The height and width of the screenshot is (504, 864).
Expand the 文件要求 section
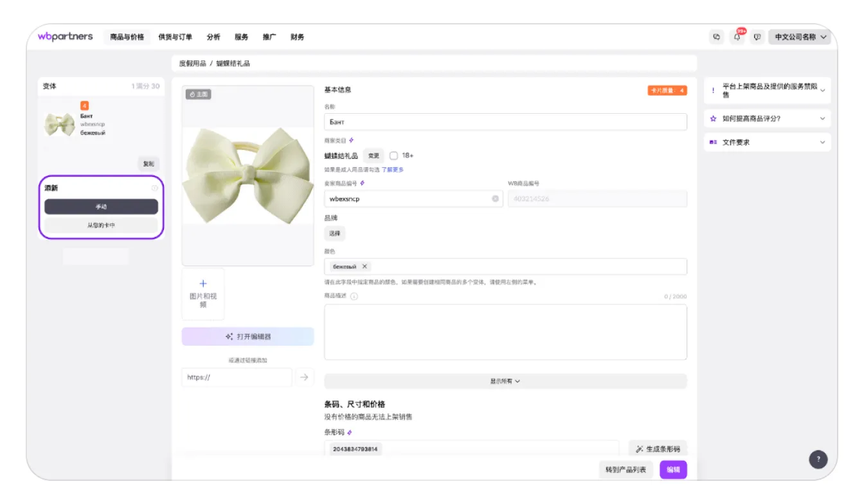(767, 142)
